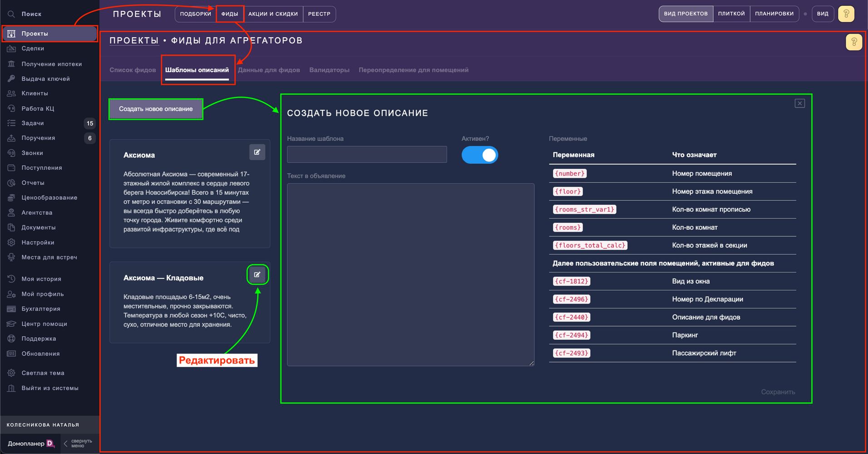Click the Клиенты people icon
The image size is (868, 454).
pos(11,94)
